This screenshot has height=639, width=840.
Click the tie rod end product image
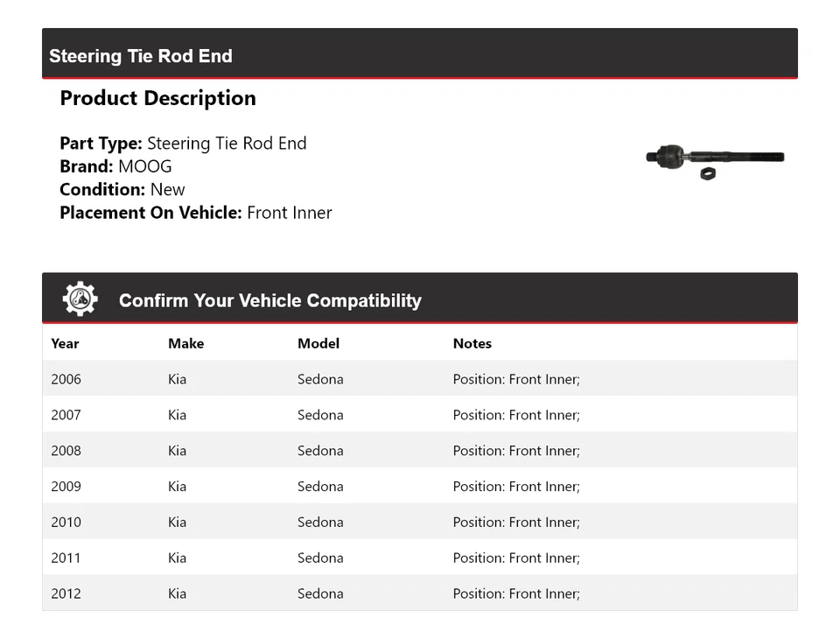click(715, 159)
